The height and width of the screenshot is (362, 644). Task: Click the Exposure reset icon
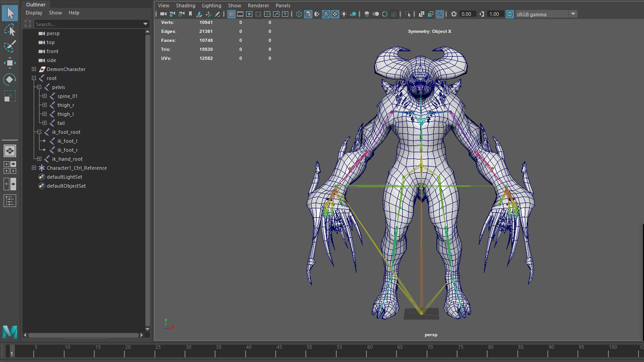(454, 14)
